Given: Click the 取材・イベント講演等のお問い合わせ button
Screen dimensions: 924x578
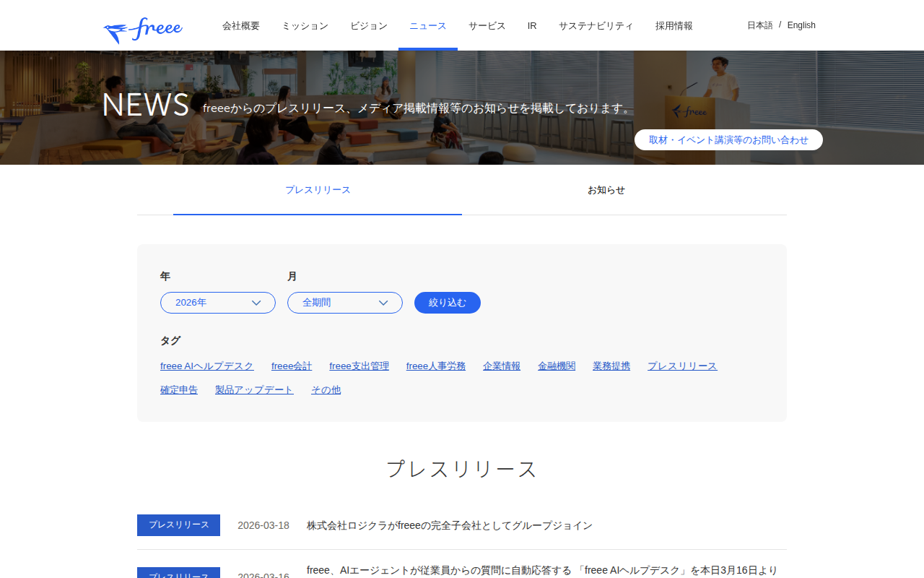Looking at the screenshot, I should (x=728, y=140).
